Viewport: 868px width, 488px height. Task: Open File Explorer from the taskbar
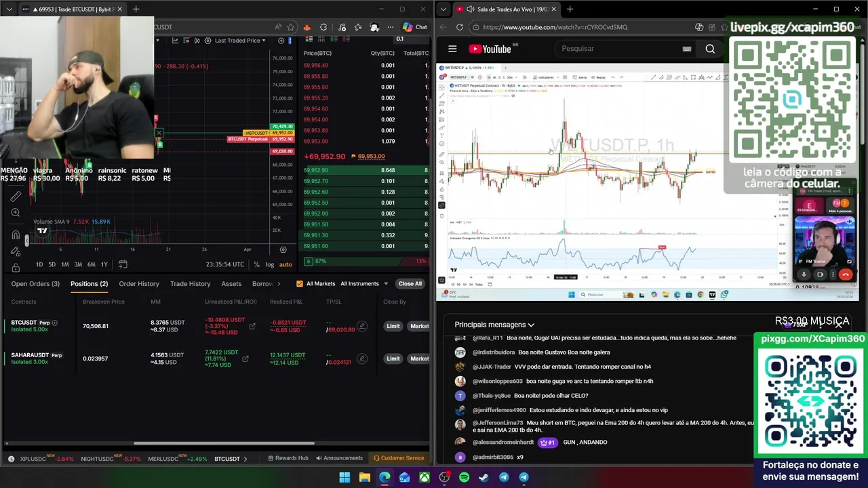coord(364,477)
